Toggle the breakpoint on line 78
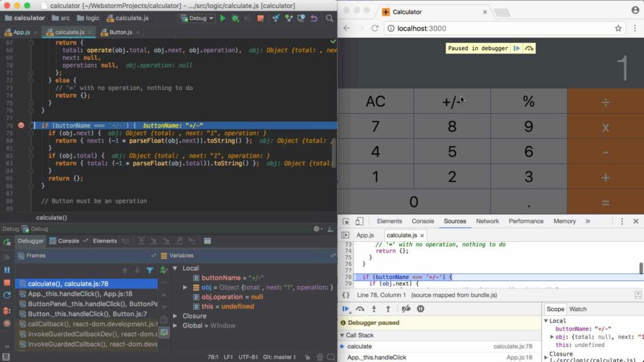The image size is (644, 362). coord(21,125)
